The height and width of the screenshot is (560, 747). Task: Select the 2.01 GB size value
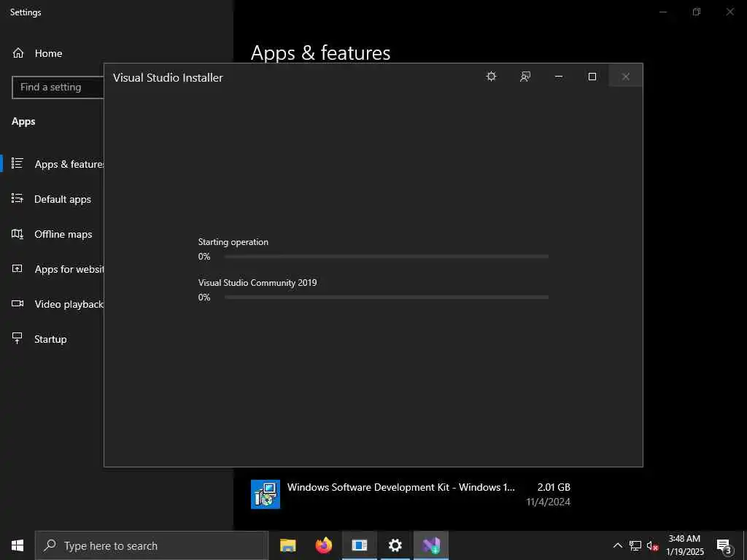click(x=554, y=487)
